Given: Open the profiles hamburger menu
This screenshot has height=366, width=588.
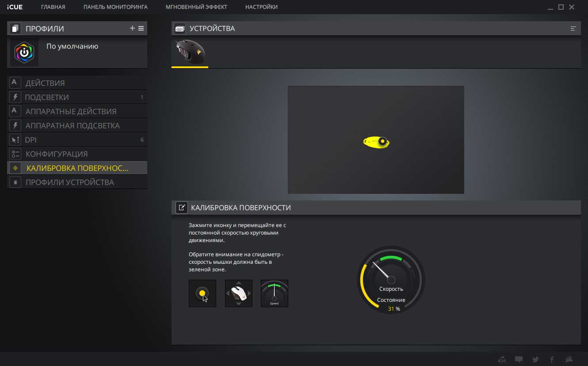Looking at the screenshot, I should coord(141,28).
